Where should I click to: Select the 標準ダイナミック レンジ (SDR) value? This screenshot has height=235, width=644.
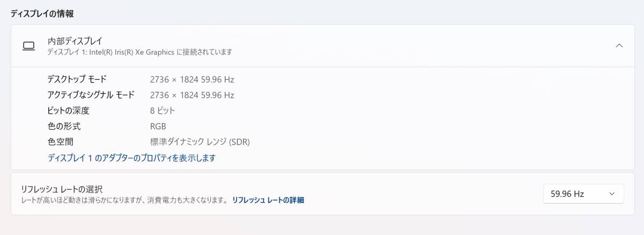tap(200, 142)
